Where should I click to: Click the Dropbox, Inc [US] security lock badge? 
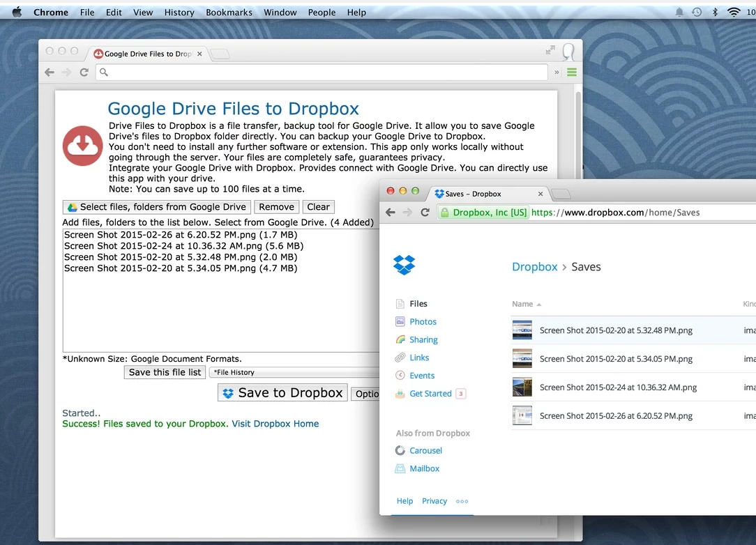coord(483,212)
